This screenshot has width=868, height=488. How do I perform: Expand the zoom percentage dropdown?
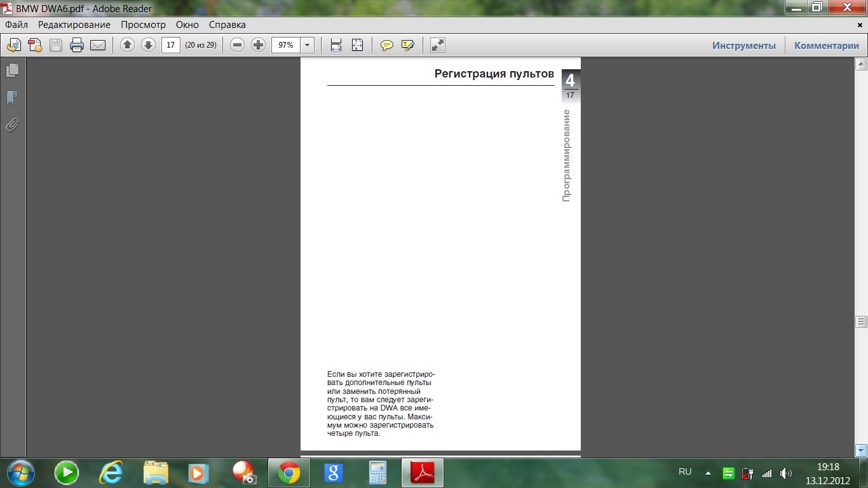point(308,45)
